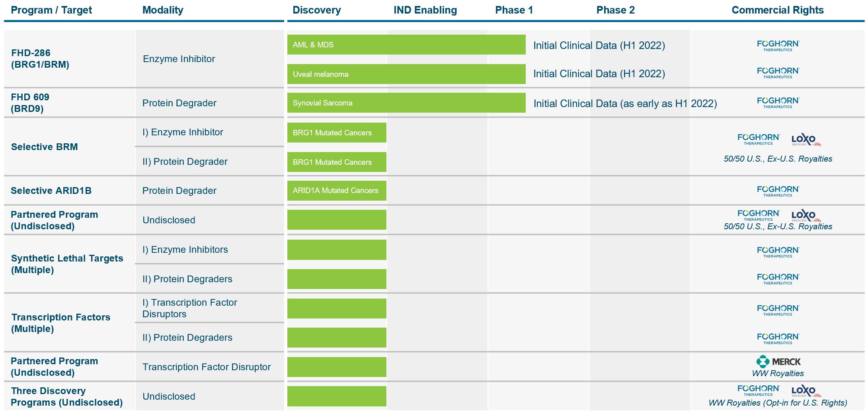Select the FHD 609 (BRD9) program name
This screenshot has height=414, width=868.
coord(30,103)
